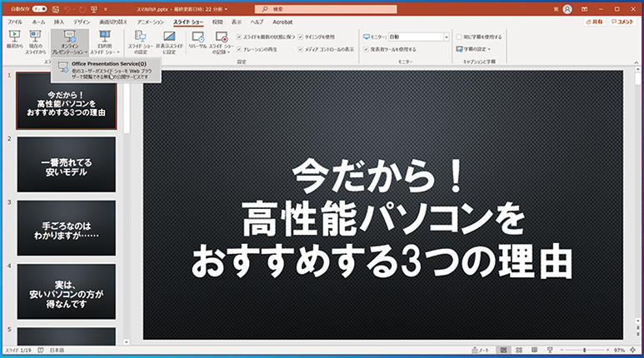The height and width of the screenshot is (358, 644).
Task: Click the Save icon in title bar
Action: tap(56, 9)
